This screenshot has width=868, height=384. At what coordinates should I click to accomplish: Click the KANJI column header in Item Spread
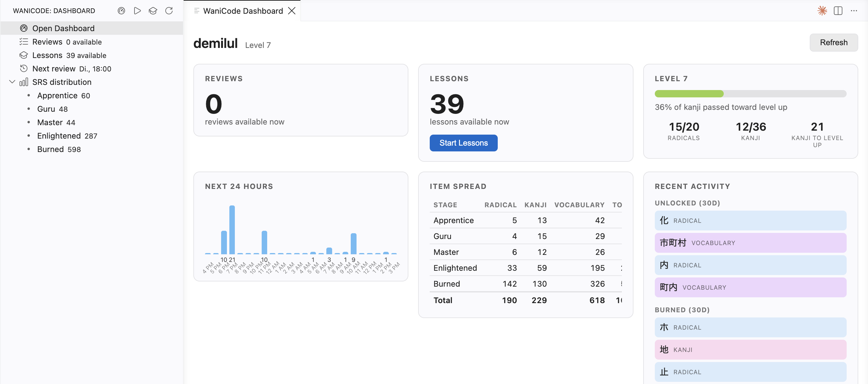536,205
